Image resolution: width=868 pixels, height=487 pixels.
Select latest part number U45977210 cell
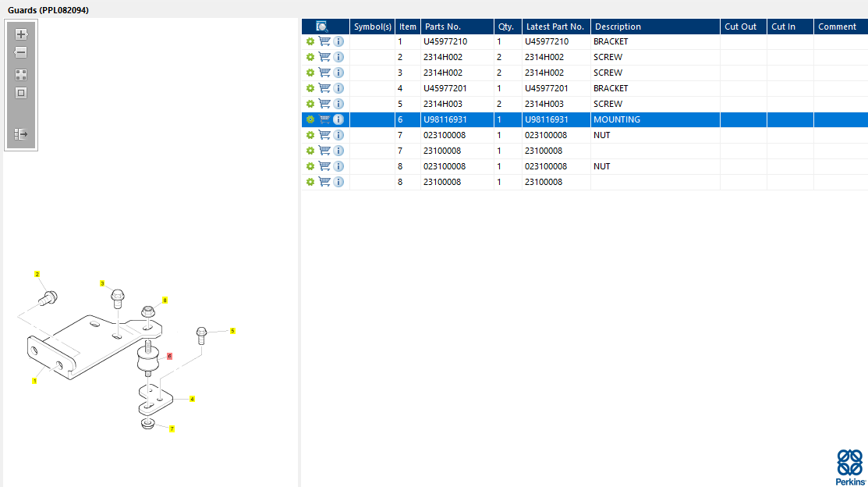[x=556, y=41]
